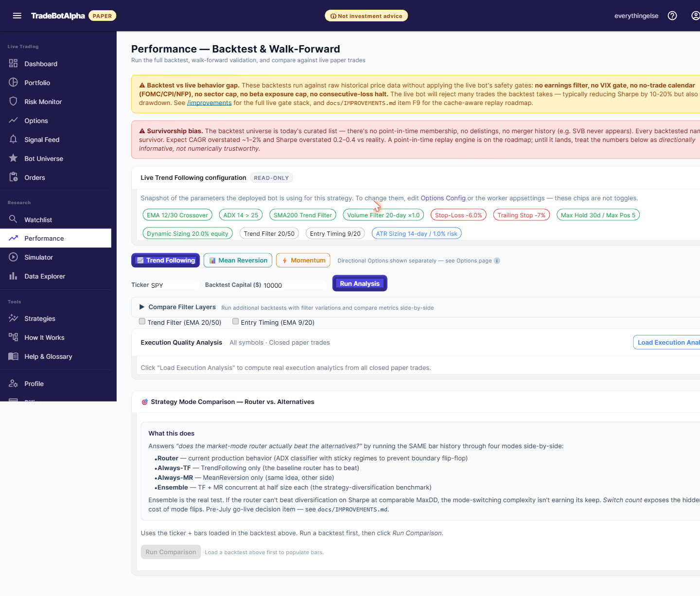Click the Volume Filter 20-day ×1.0 chip
Screen dimensions: 700x596
pos(384,215)
